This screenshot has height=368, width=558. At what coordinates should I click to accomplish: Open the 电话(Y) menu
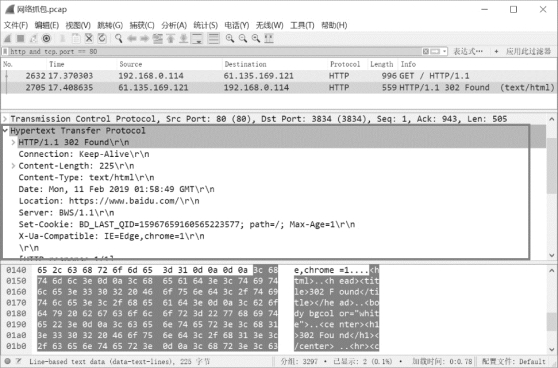tap(237, 25)
